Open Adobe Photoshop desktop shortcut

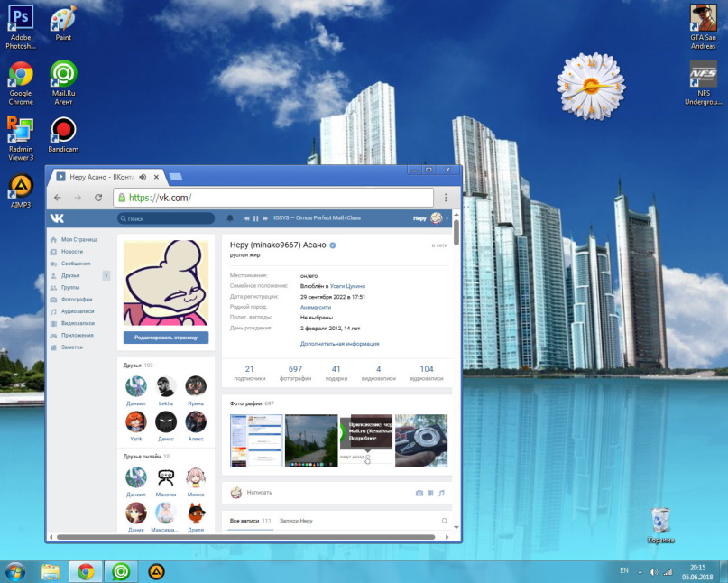point(21,26)
